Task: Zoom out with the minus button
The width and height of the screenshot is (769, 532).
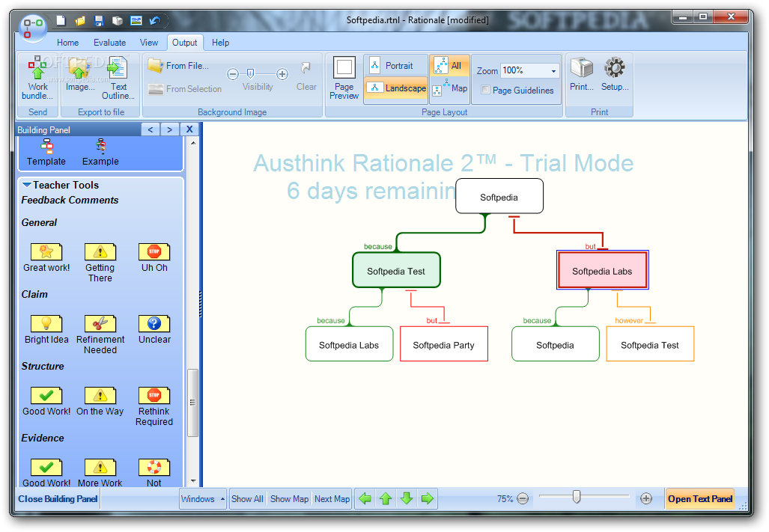Action: 523,498
